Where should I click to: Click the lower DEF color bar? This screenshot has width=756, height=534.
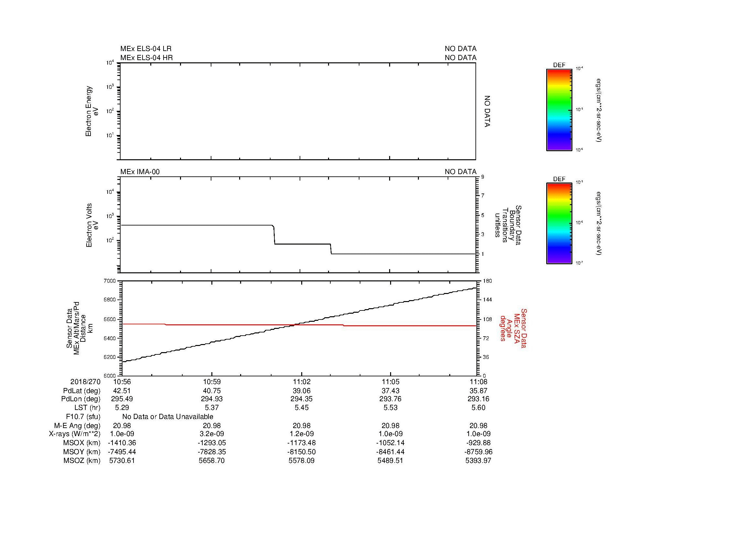pyautogui.click(x=559, y=224)
